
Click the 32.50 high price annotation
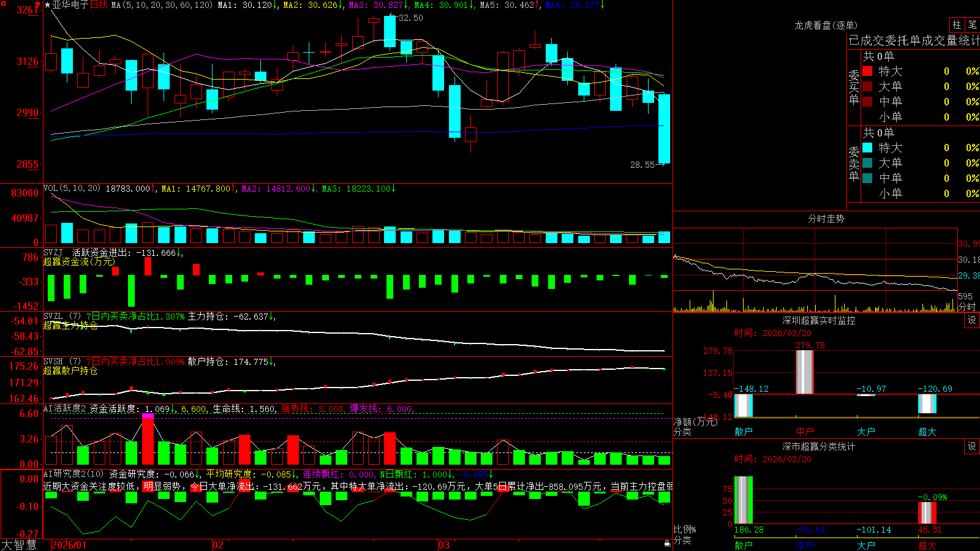pyautogui.click(x=410, y=18)
